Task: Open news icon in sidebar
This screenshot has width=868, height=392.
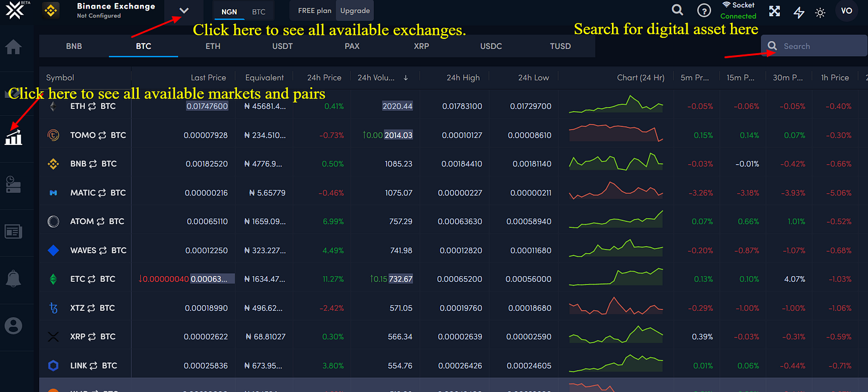Action: tap(13, 231)
